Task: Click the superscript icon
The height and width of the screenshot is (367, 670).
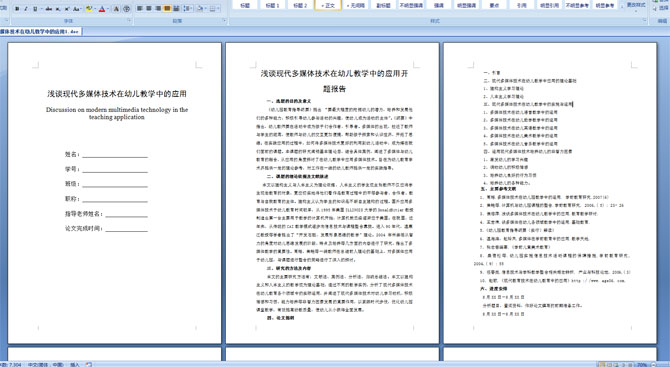Action: pyautogui.click(x=67, y=9)
